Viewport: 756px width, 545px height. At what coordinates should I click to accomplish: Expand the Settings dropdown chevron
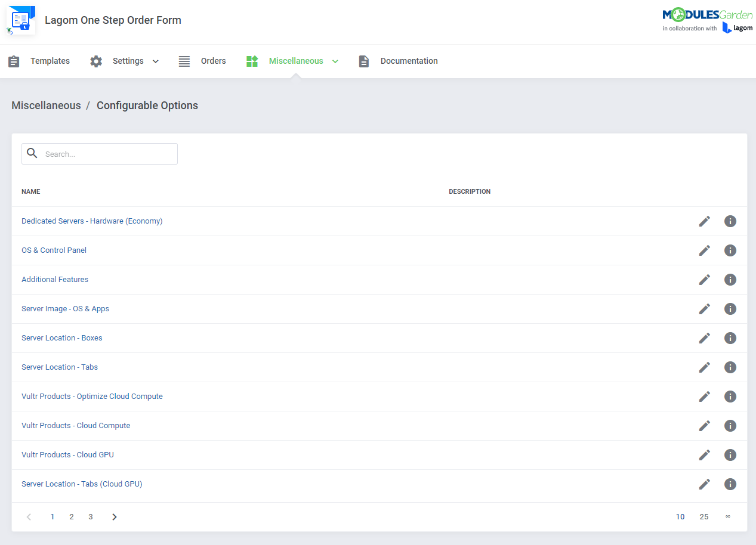tap(156, 61)
